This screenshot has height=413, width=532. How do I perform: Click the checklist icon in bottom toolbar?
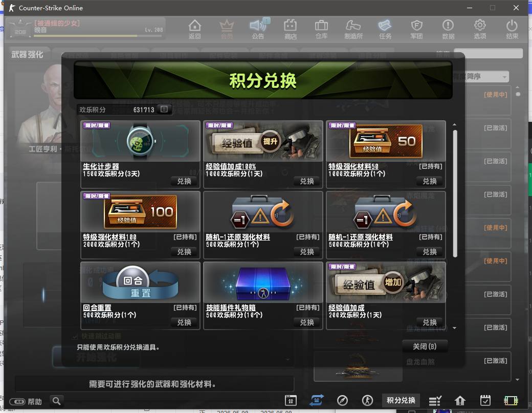(x=435, y=401)
